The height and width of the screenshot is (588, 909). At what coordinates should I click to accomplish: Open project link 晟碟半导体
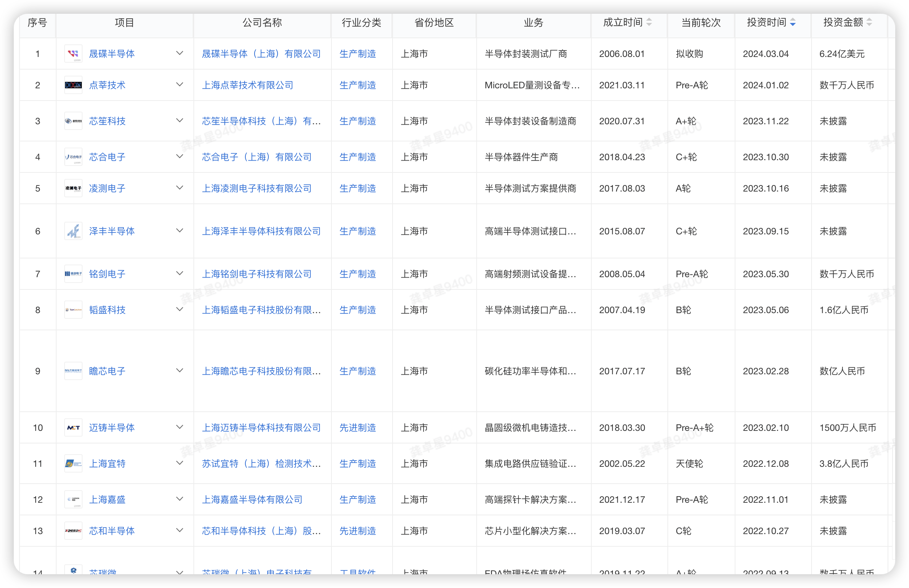(x=112, y=54)
